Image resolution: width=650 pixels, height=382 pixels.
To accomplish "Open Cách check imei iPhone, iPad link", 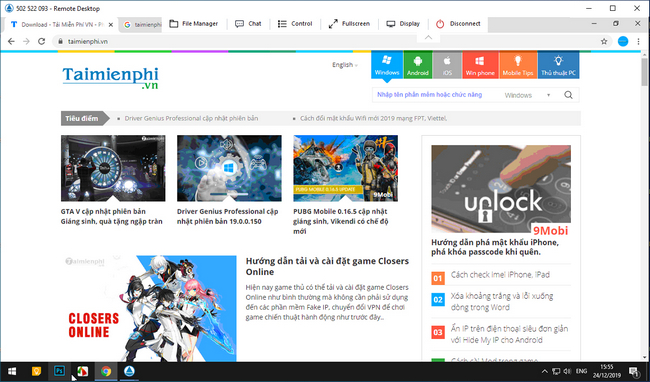I will (x=500, y=275).
